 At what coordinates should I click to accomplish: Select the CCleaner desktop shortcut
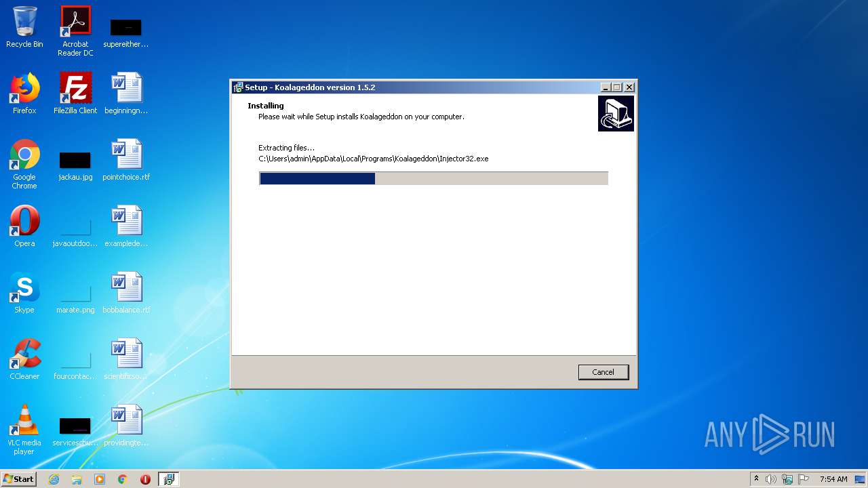pos(24,359)
